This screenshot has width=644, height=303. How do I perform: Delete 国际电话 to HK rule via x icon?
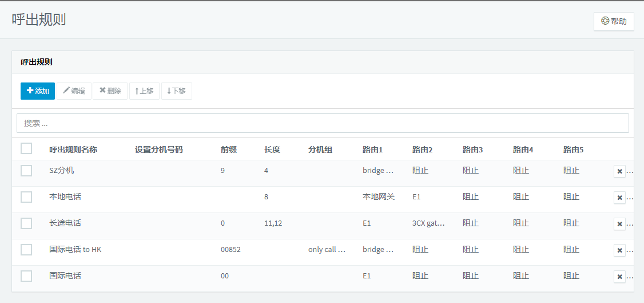620,250
